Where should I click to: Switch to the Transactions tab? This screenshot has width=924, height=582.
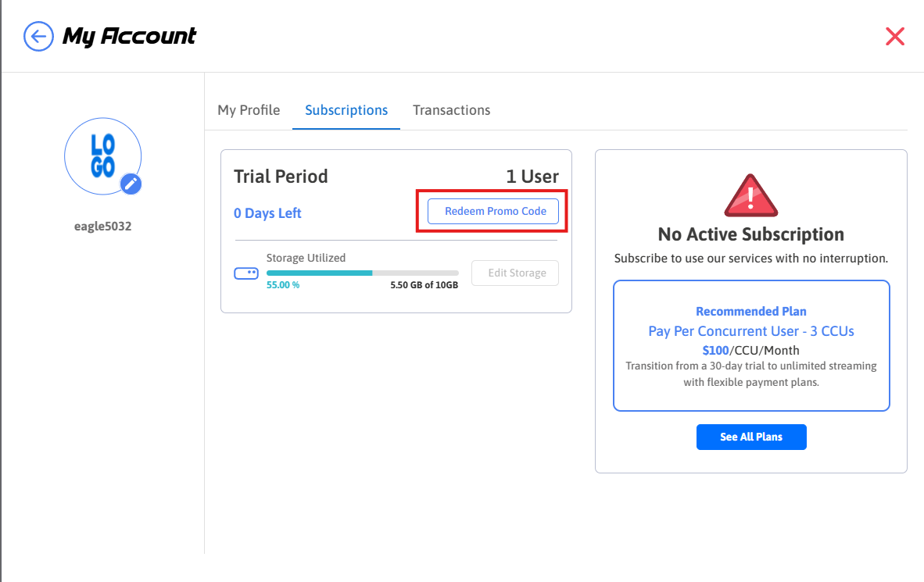pyautogui.click(x=451, y=110)
